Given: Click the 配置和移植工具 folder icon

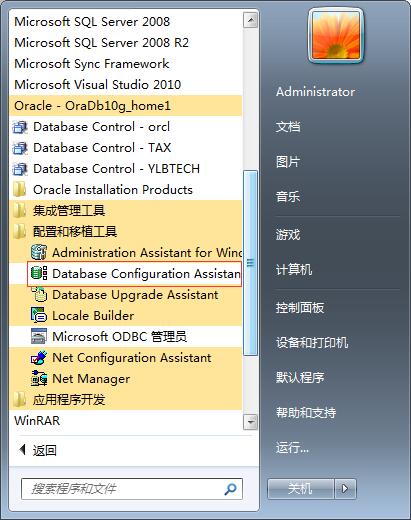Looking at the screenshot, I should click(20, 232).
